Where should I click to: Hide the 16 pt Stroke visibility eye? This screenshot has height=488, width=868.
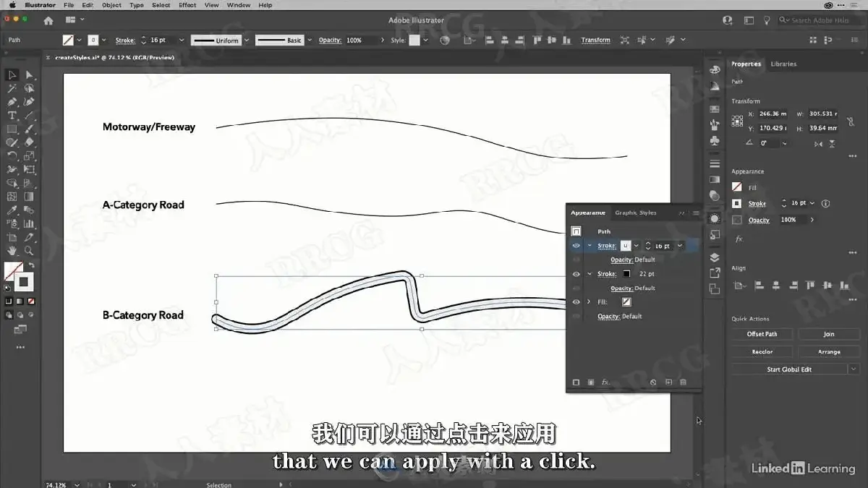[576, 246]
